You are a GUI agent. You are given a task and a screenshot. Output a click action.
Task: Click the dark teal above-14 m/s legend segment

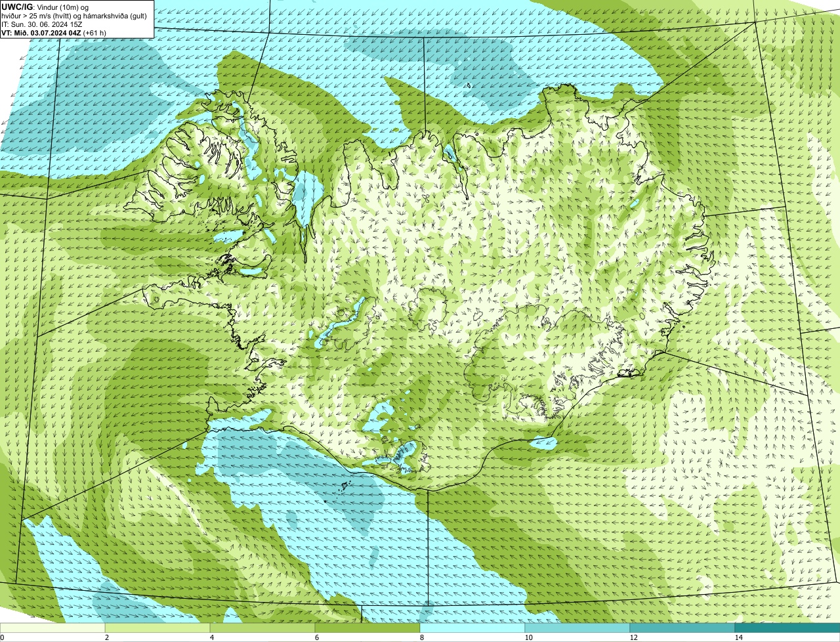point(787,628)
